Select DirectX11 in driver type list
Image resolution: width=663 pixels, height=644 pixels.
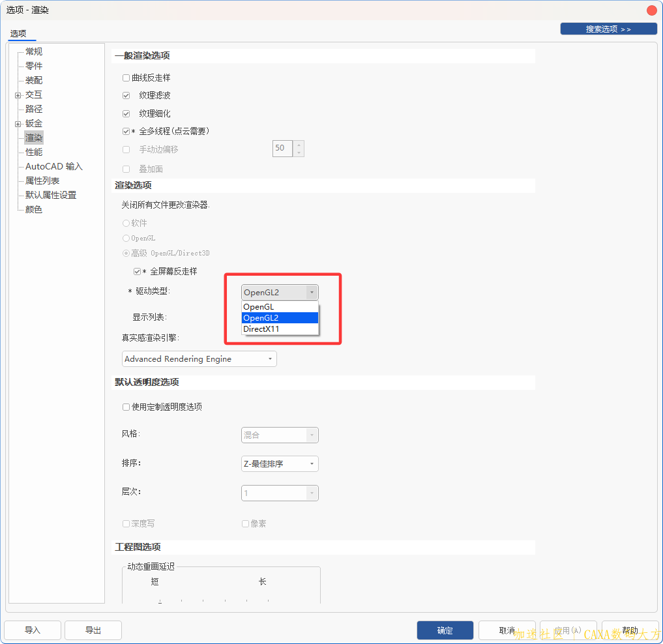[261, 329]
